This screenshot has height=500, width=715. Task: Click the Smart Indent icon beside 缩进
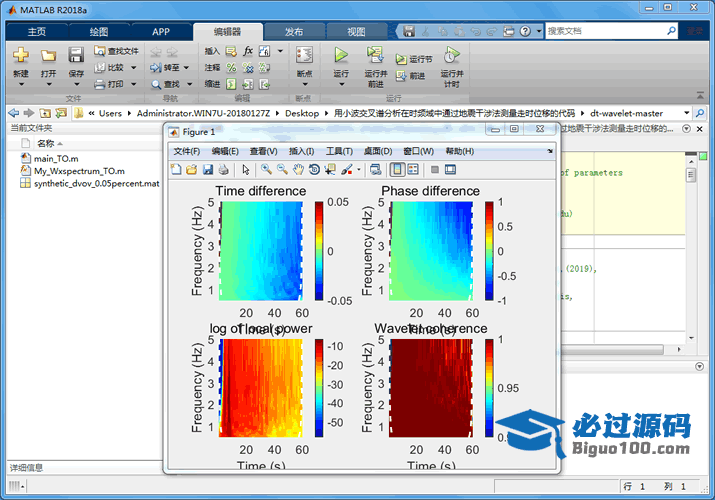231,84
